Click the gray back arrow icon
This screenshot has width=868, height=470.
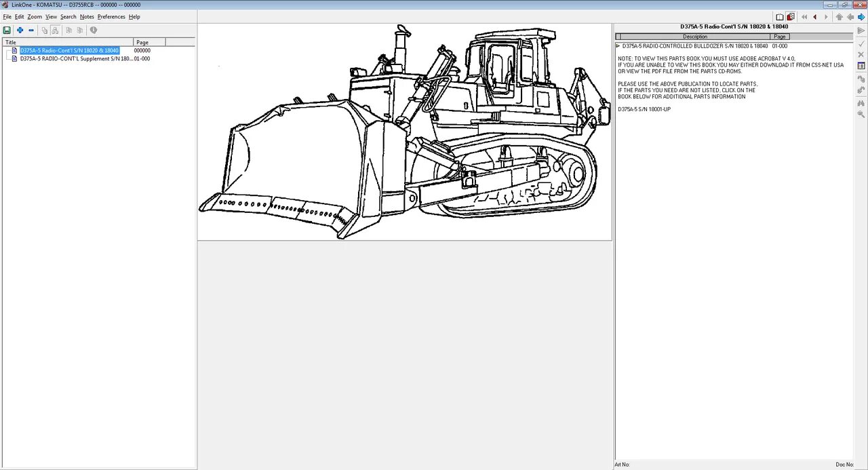coord(850,17)
